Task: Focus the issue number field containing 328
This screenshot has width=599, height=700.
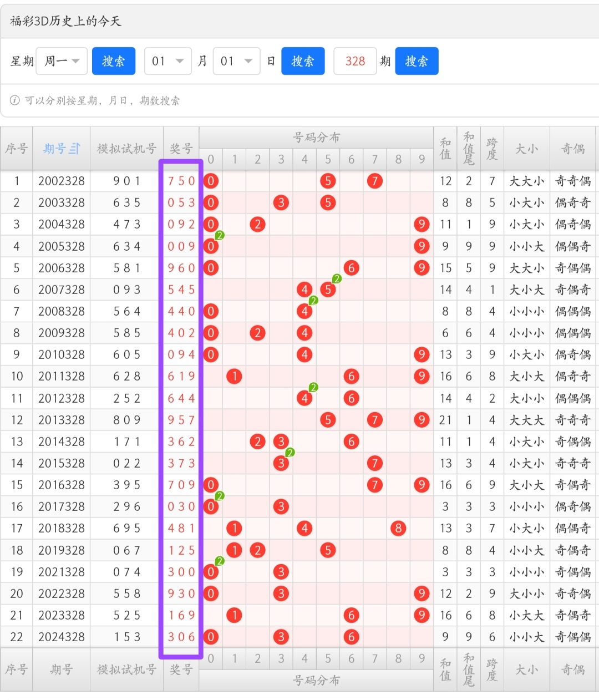Action: pyautogui.click(x=355, y=61)
